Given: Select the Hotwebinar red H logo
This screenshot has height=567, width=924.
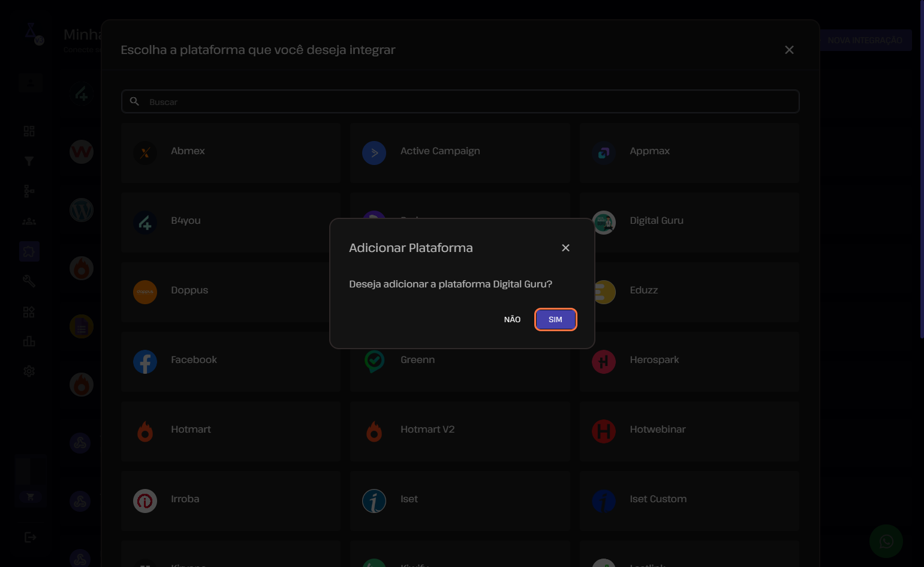Looking at the screenshot, I should tap(604, 431).
